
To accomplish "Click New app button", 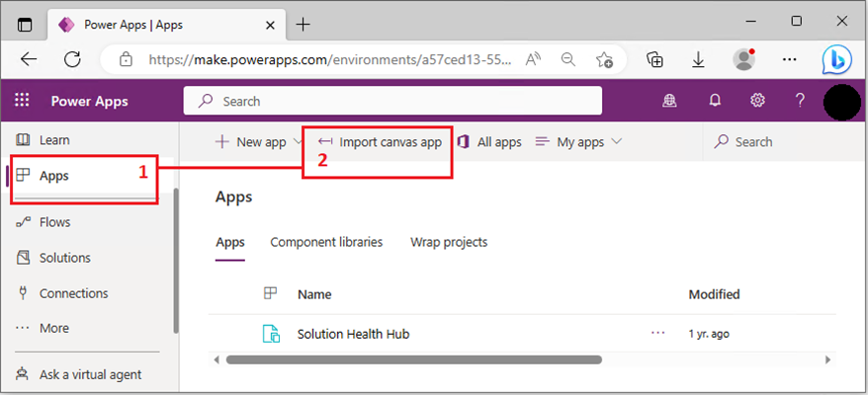I will pyautogui.click(x=250, y=142).
